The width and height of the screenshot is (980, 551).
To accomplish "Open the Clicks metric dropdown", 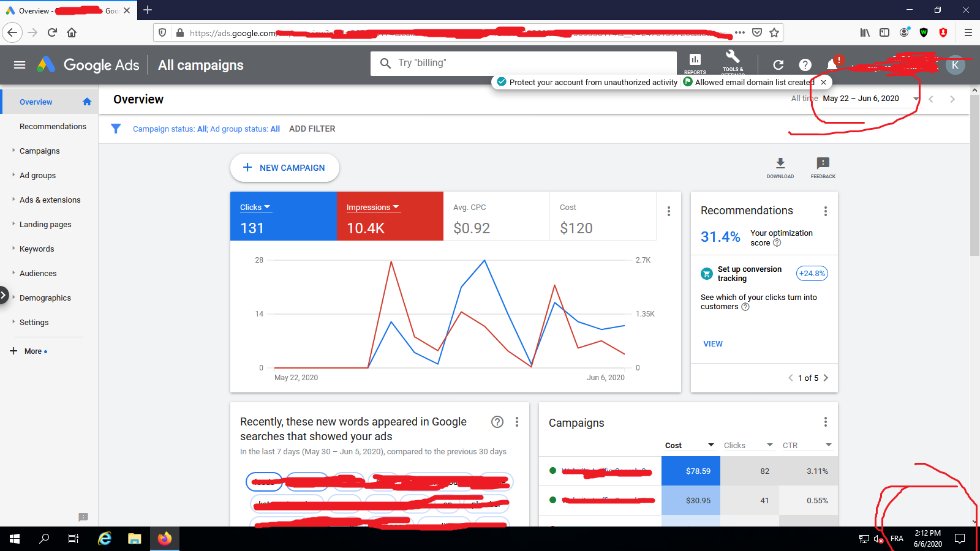I will tap(255, 208).
